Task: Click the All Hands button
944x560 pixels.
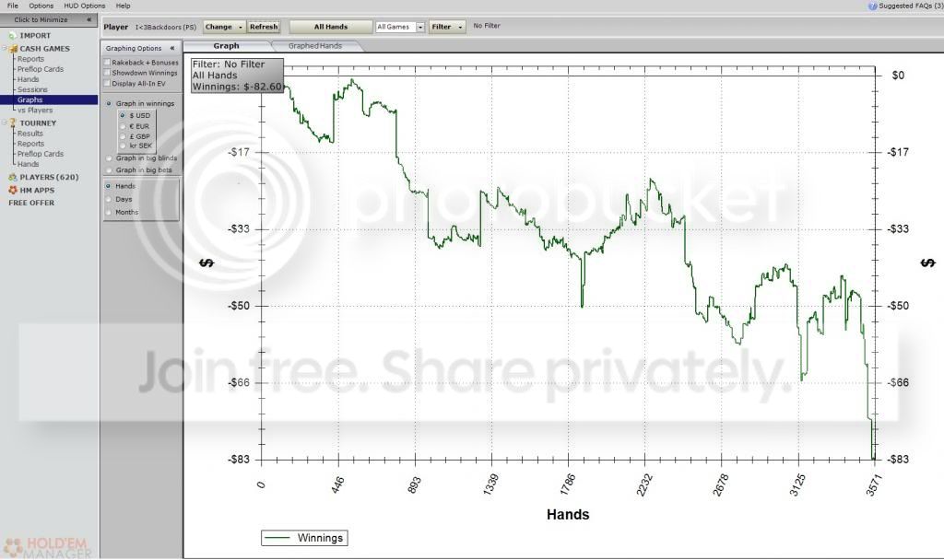Action: tap(331, 27)
